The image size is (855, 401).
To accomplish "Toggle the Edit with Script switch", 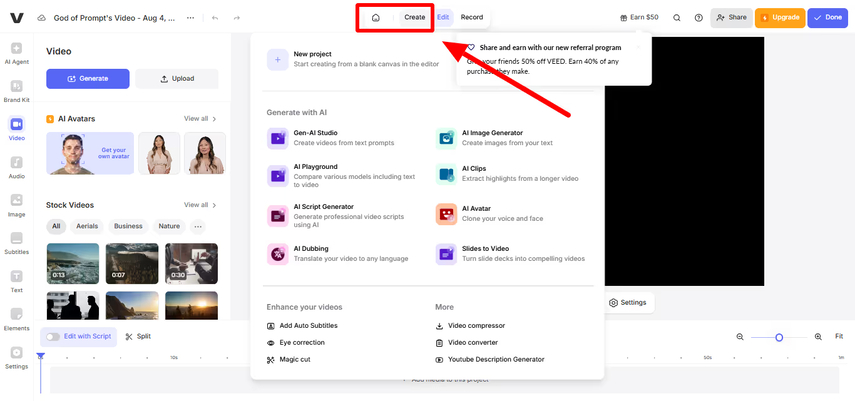I will [x=52, y=337].
